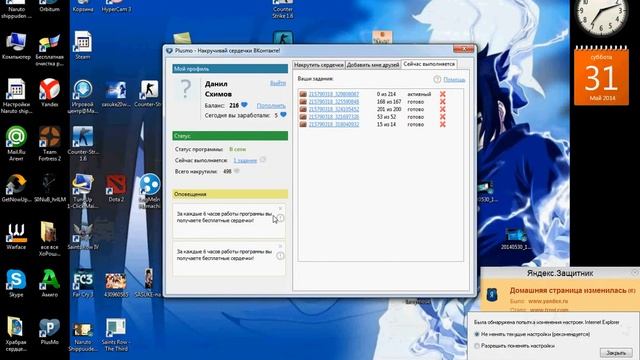
Task: Delete the task showing 53 из 52
Action: click(x=442, y=117)
